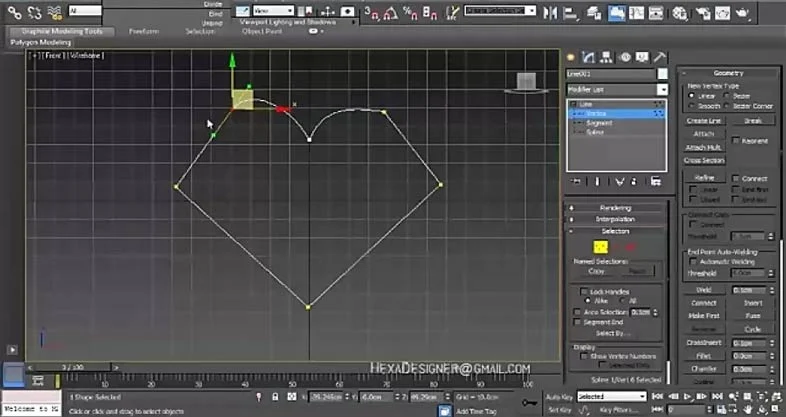Click the Refine button
This screenshot has height=417, width=786.
click(x=704, y=178)
